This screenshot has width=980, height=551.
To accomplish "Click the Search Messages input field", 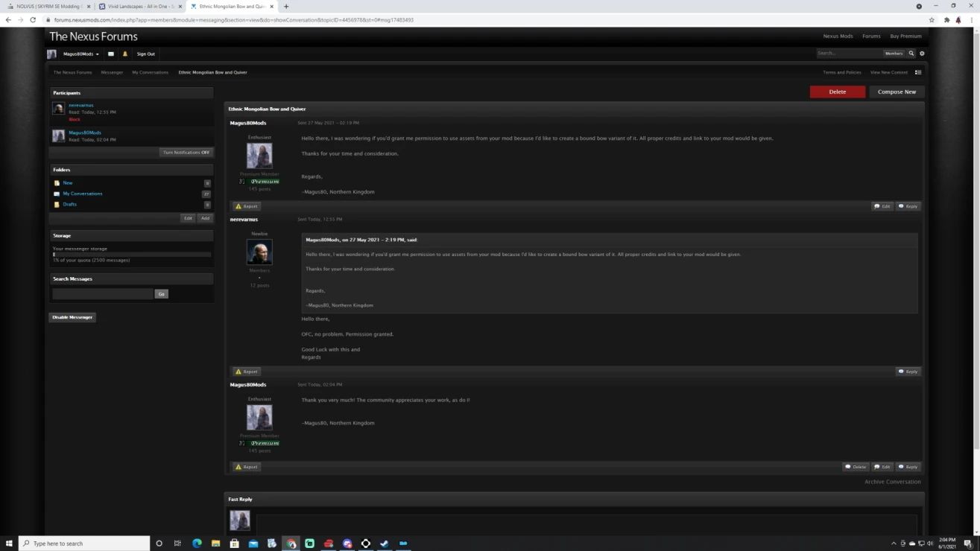I will [x=102, y=294].
